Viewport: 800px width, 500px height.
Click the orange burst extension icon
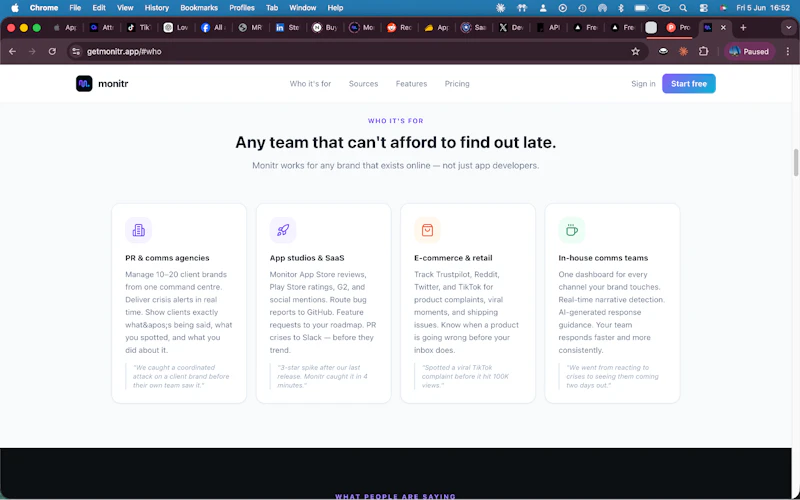[683, 52]
